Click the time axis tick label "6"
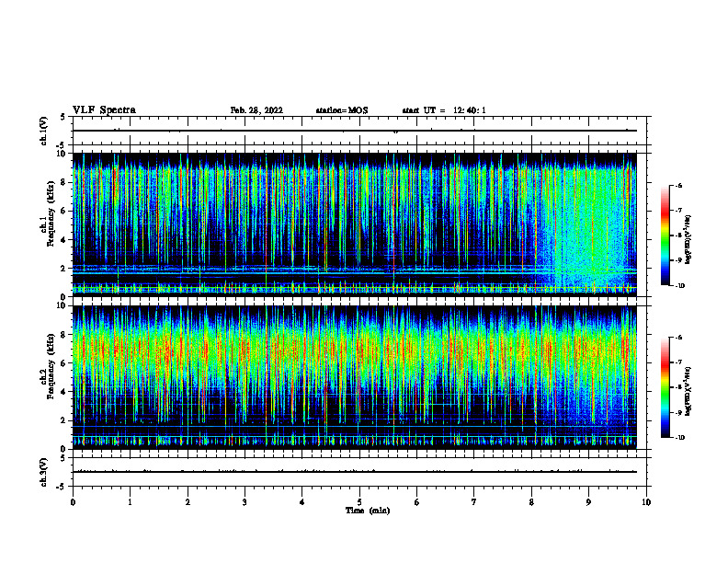 (417, 502)
